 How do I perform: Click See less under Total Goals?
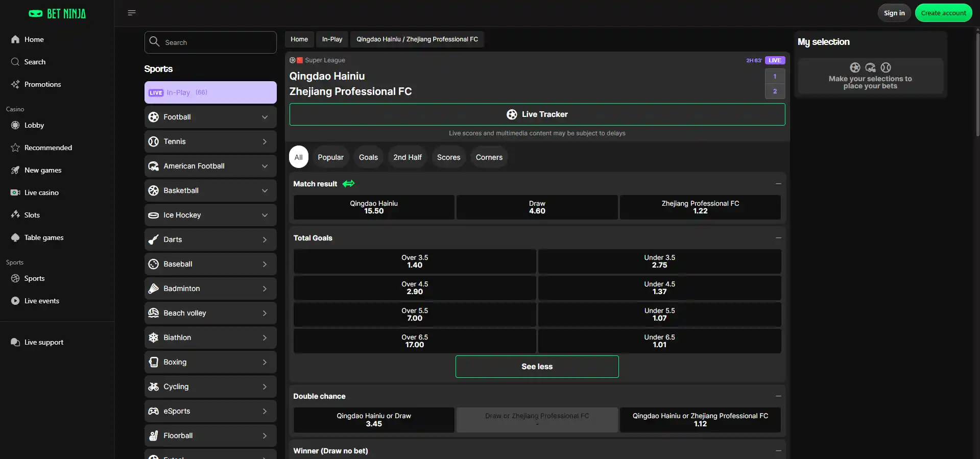click(537, 367)
